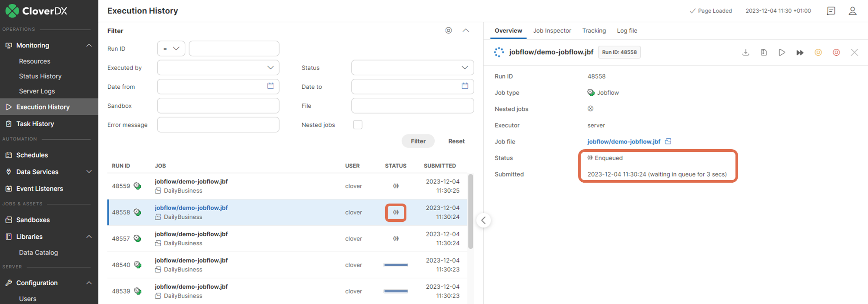Click the red stop icon in job toolbar
The width and height of the screenshot is (868, 304).
(x=836, y=53)
